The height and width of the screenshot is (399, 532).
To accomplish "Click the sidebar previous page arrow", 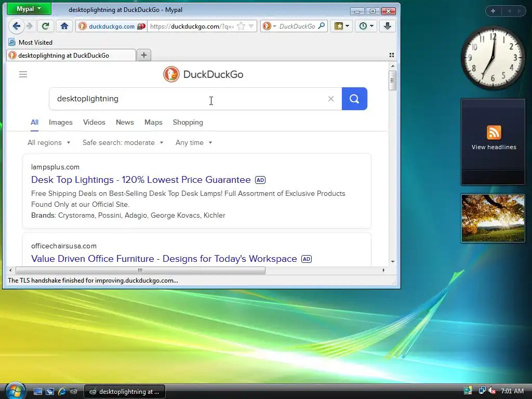I will point(509,11).
